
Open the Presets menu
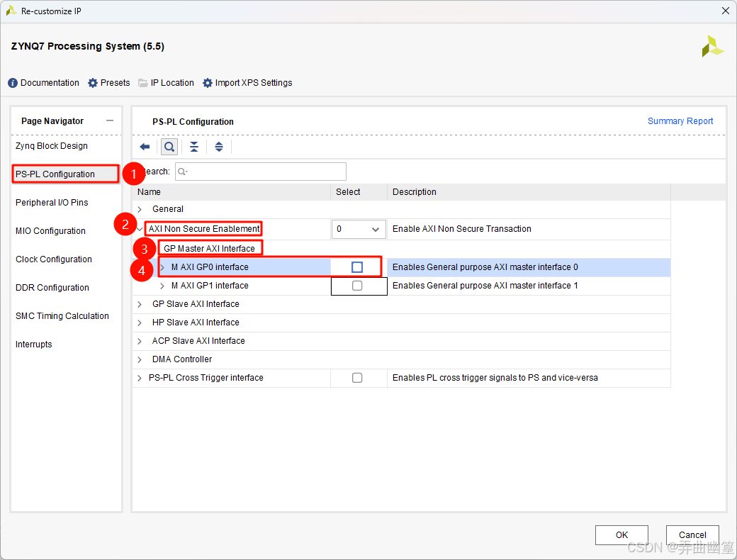tap(115, 83)
